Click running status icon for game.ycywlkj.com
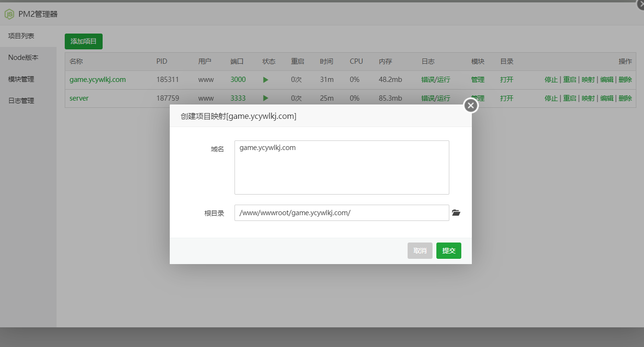 pos(266,80)
